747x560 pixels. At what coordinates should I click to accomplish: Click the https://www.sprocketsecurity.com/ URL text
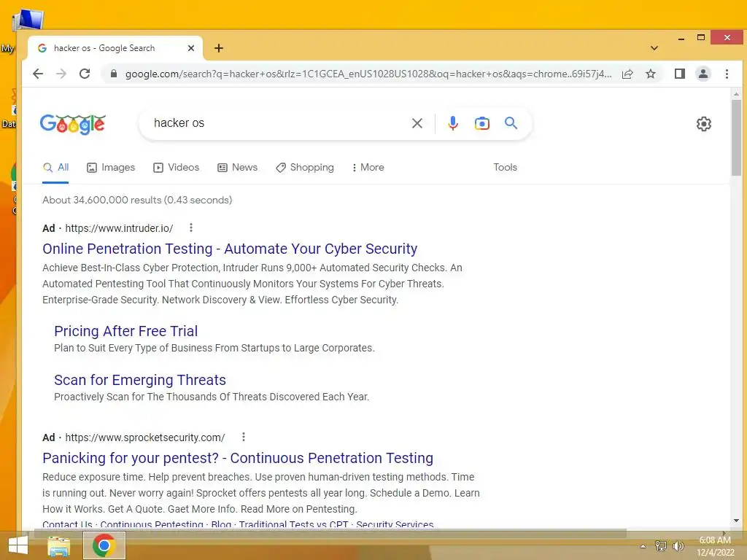[x=145, y=437]
